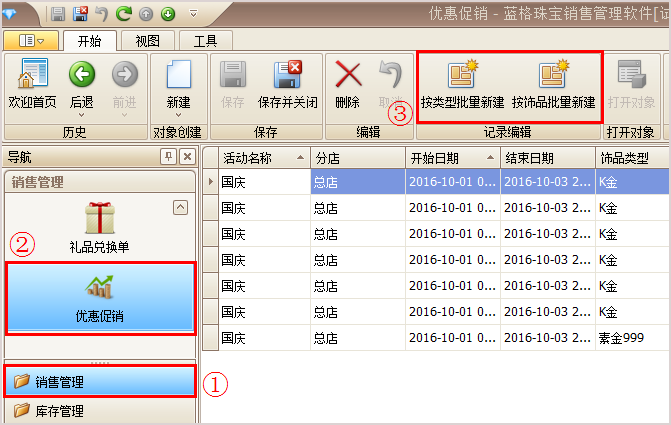Sort by 活动名称 column header

[x=264, y=158]
